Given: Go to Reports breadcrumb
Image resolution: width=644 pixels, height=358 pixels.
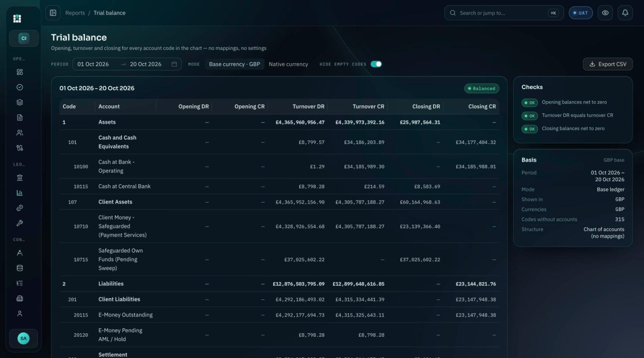Looking at the screenshot, I should coord(75,13).
